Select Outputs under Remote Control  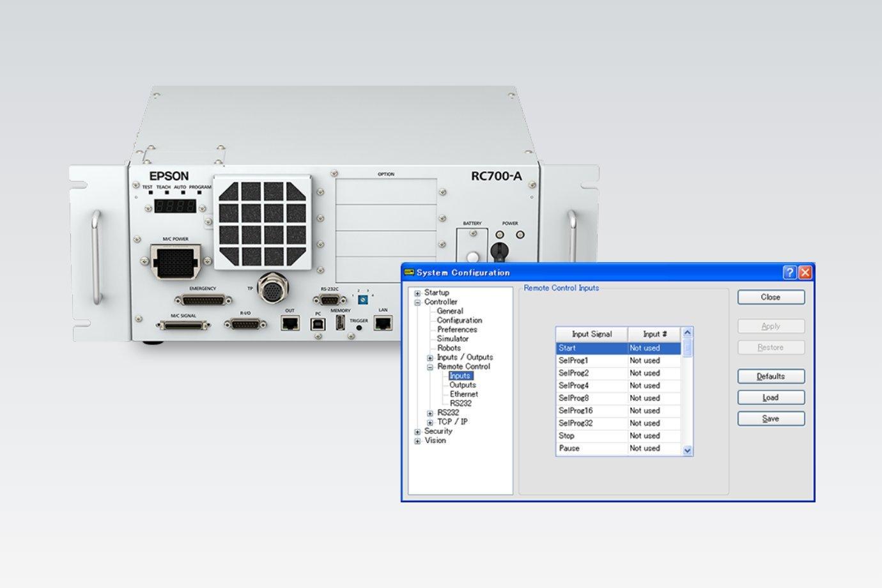point(463,385)
